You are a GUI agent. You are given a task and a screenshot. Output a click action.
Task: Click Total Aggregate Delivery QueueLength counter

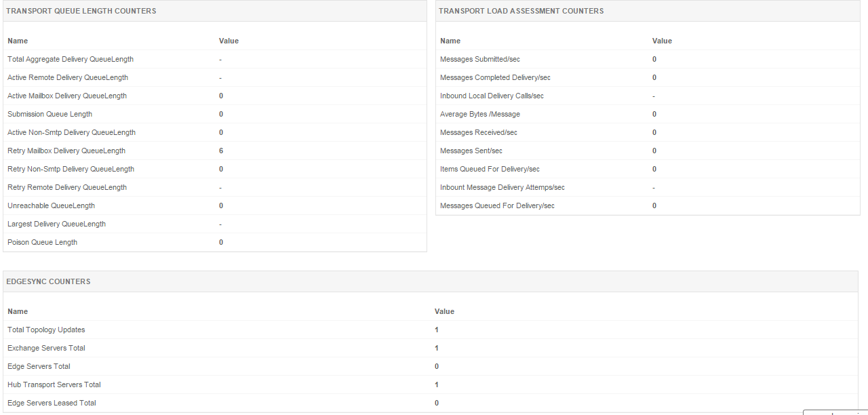pyautogui.click(x=71, y=60)
